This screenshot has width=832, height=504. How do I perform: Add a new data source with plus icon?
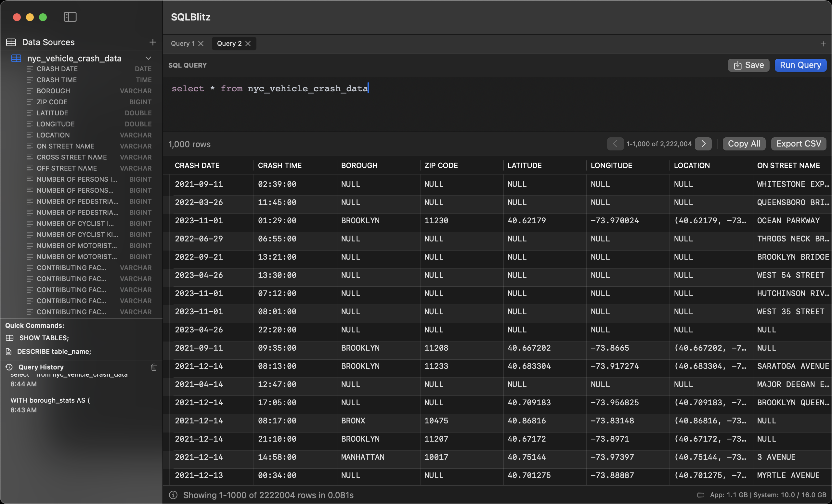pyautogui.click(x=153, y=42)
